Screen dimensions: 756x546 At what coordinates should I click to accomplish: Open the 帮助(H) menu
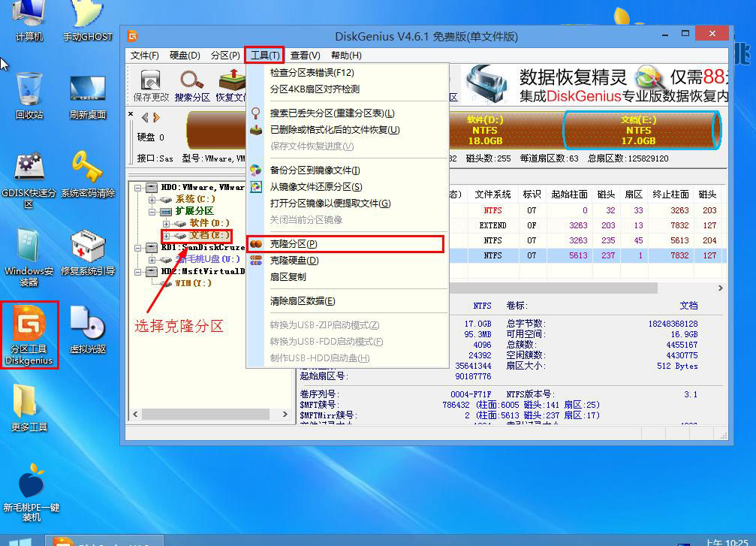[x=346, y=56]
